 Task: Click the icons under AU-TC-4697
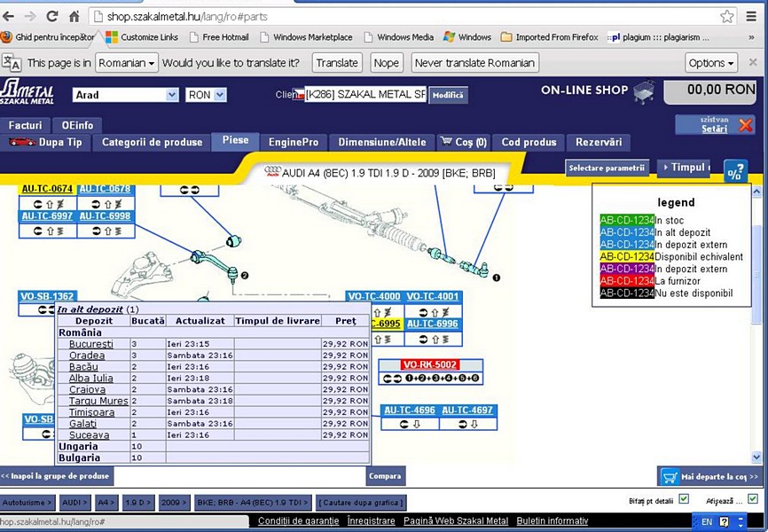[x=468, y=424]
